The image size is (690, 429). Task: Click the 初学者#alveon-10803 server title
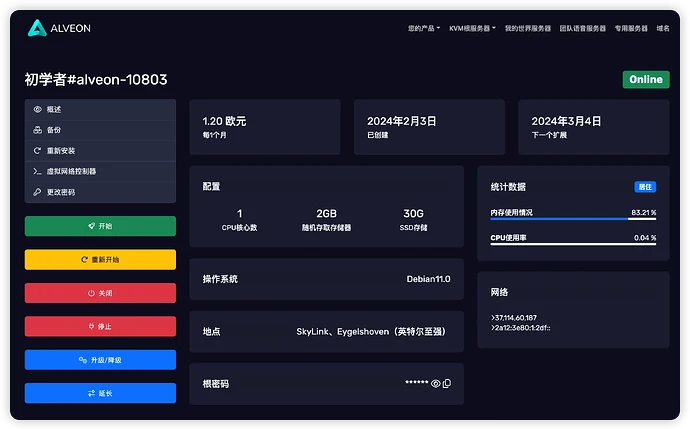96,80
